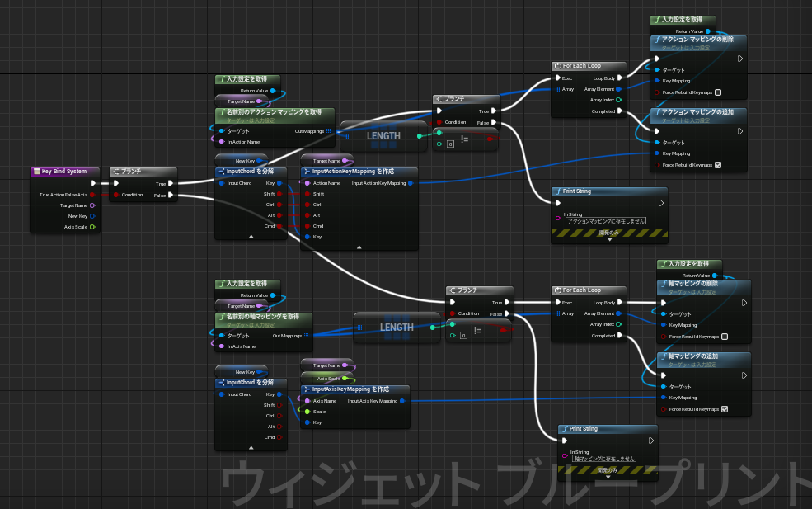Select the green Axis Scale variable node

coord(327,379)
